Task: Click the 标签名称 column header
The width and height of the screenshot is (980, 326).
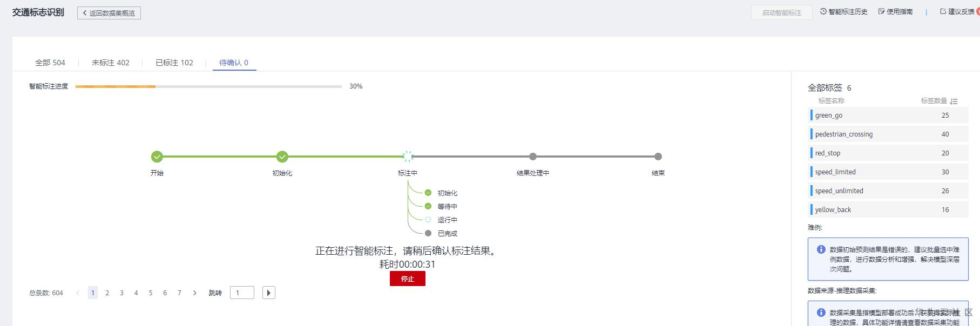Action: (832, 101)
